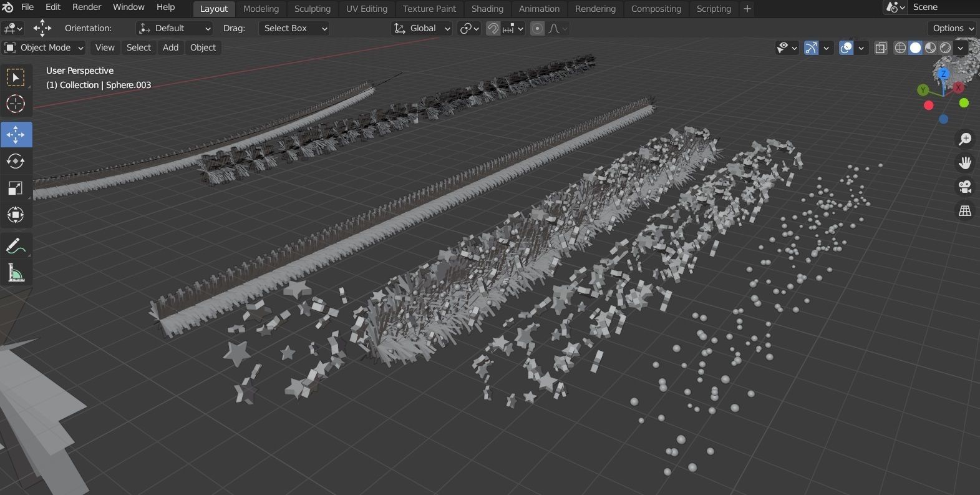The height and width of the screenshot is (495, 980).
Task: Open the File menu
Action: click(27, 7)
